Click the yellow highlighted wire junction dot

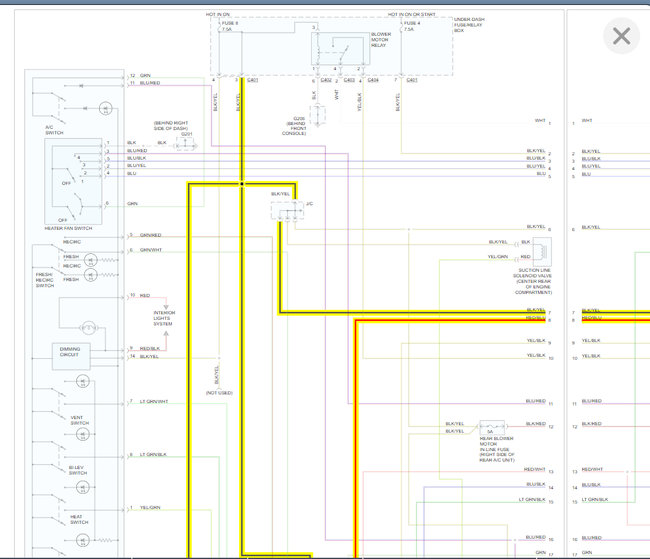click(x=242, y=184)
